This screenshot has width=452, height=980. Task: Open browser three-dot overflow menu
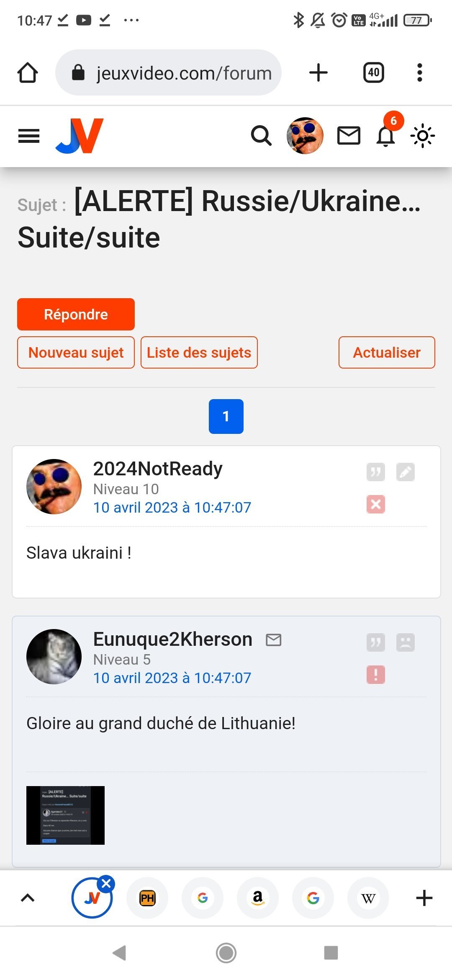[420, 72]
